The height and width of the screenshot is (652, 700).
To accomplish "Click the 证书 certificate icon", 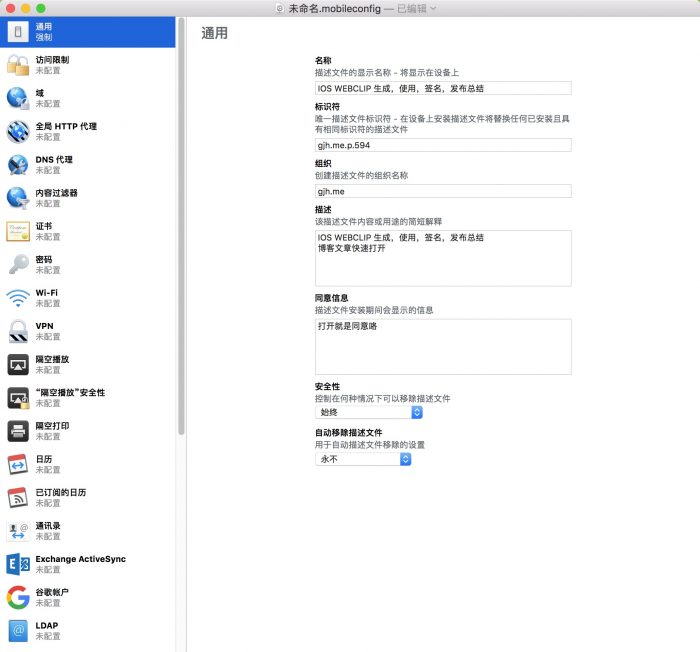I will pyautogui.click(x=18, y=231).
